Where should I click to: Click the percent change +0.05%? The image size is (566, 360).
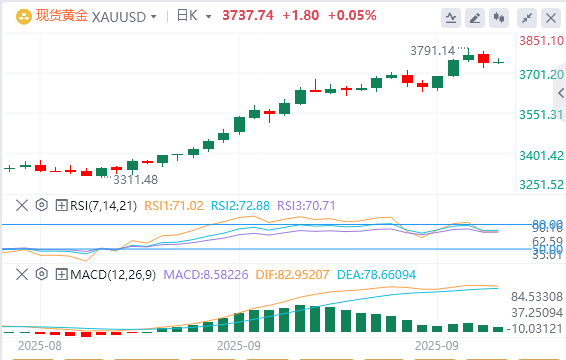pyautogui.click(x=352, y=16)
